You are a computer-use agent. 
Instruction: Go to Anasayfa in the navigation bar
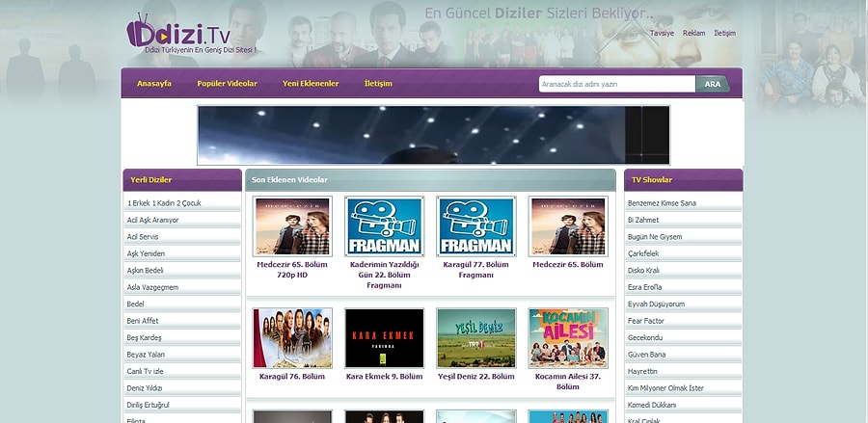click(154, 84)
